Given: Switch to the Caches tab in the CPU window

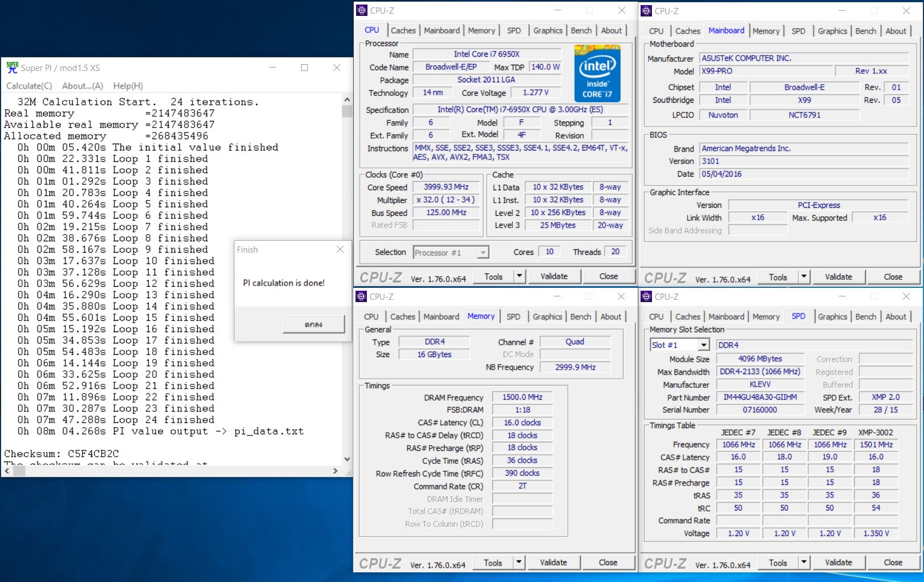Looking at the screenshot, I should click(403, 31).
